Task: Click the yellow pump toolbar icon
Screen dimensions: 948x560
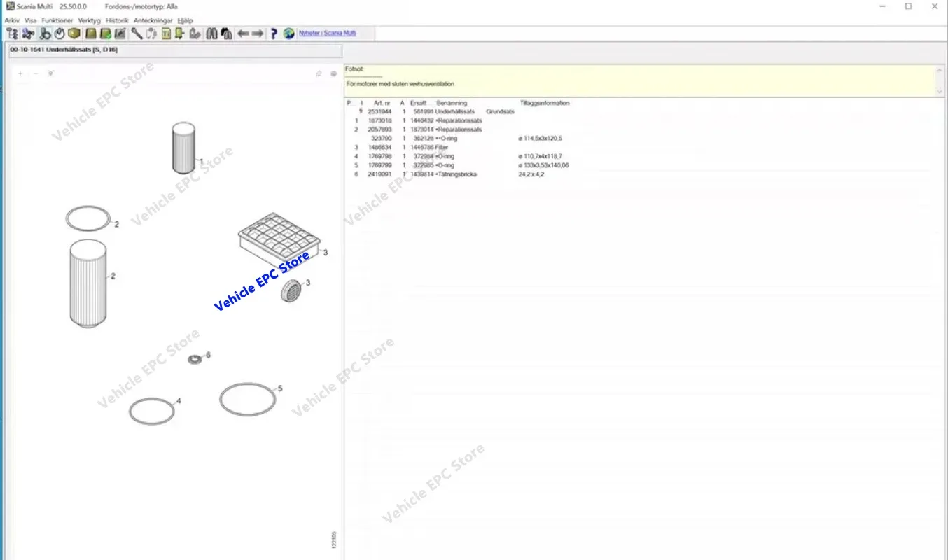Action: click(x=179, y=34)
